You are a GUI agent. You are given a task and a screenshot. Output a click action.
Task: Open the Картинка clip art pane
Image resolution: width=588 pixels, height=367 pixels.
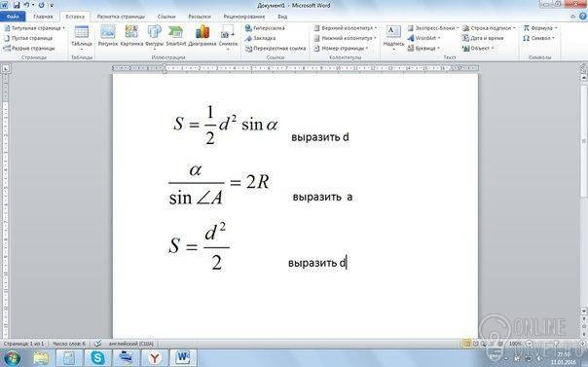pyautogui.click(x=131, y=36)
